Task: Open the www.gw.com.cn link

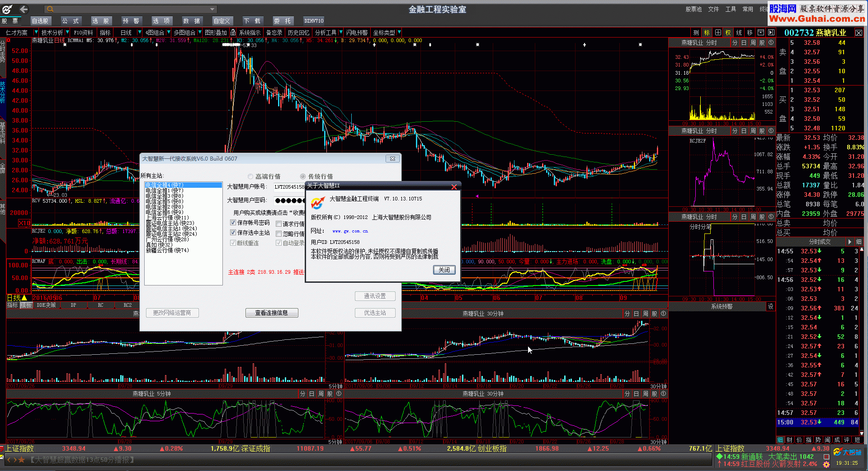Action: click(350, 231)
